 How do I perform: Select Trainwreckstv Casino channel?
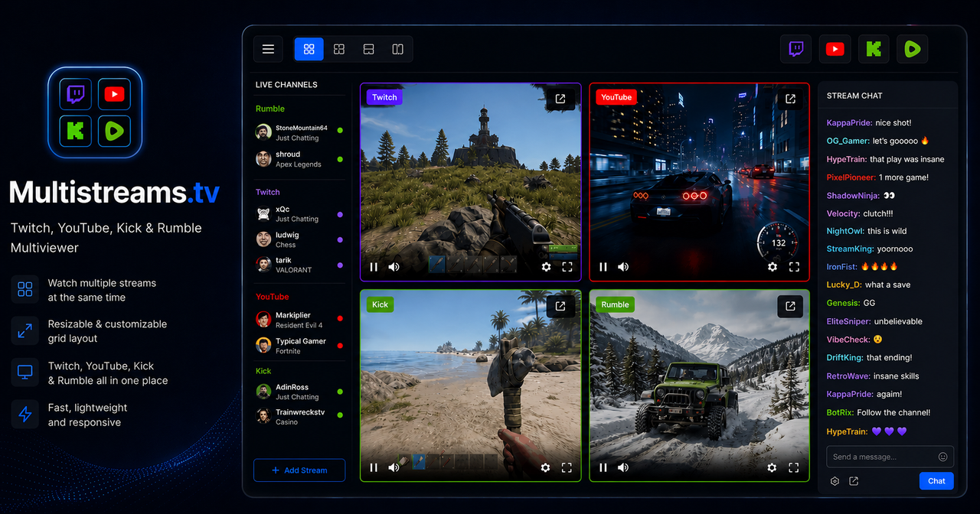tap(299, 417)
